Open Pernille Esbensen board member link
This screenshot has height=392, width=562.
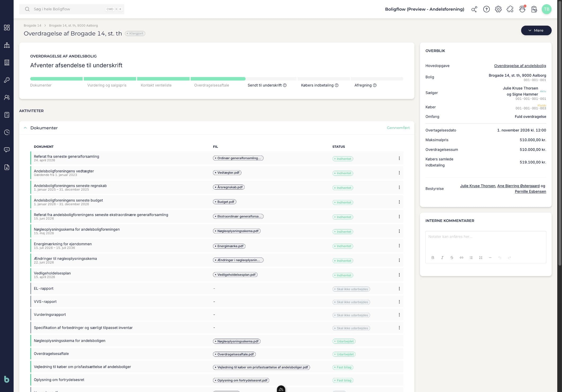point(530,191)
